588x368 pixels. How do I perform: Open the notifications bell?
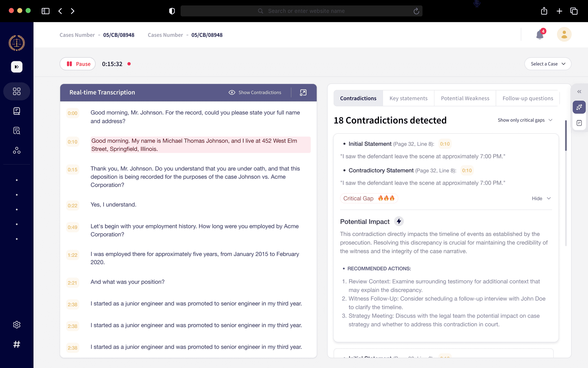point(539,35)
